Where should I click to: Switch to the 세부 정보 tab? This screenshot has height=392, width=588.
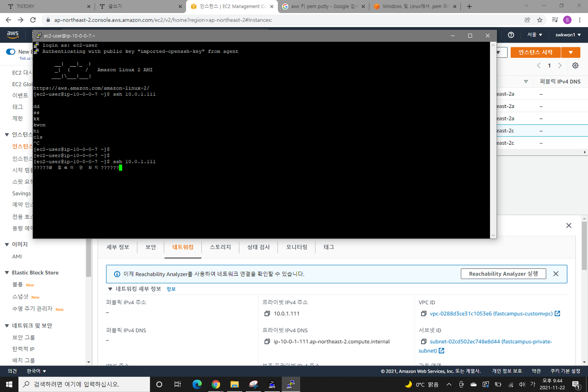[118, 247]
